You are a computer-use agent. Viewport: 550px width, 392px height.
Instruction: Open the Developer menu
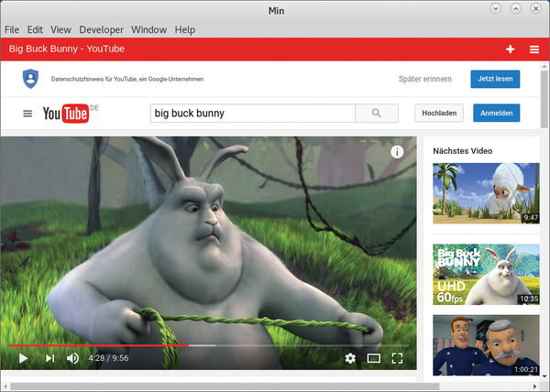tap(102, 30)
